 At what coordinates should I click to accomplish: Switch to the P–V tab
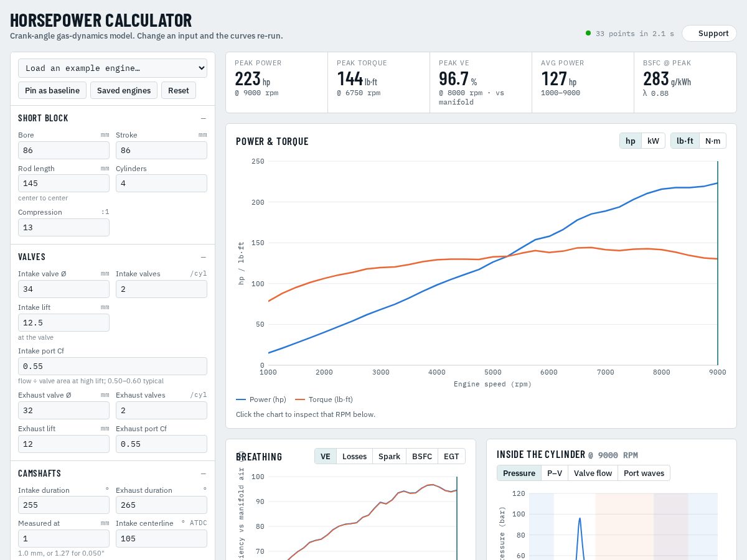coord(555,473)
